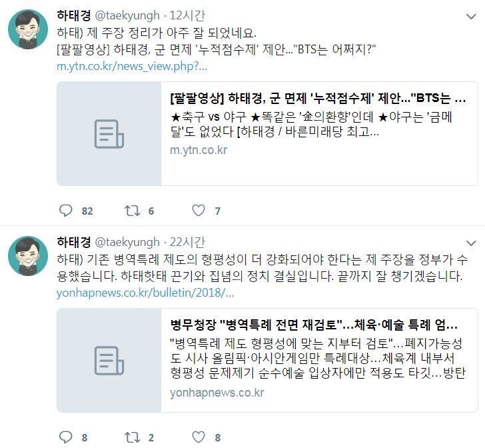The height and width of the screenshot is (448, 485).
Task: Open profile avatar on the 22시간 tweet
Action: (28, 256)
